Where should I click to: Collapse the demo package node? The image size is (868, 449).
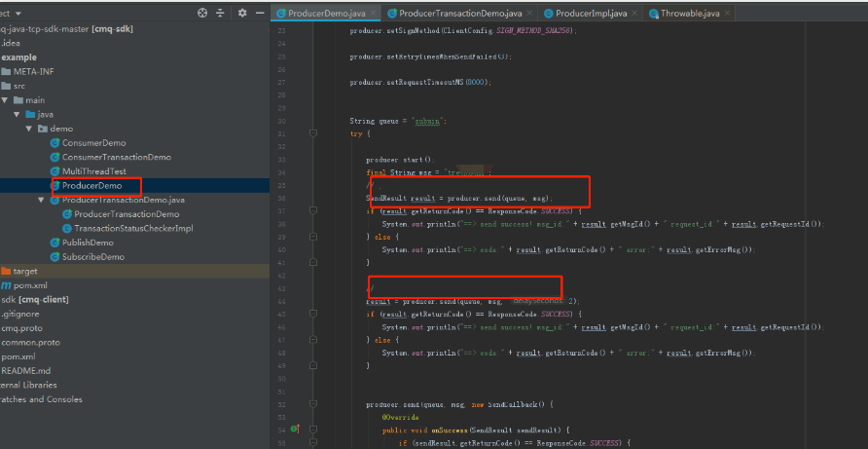29,129
